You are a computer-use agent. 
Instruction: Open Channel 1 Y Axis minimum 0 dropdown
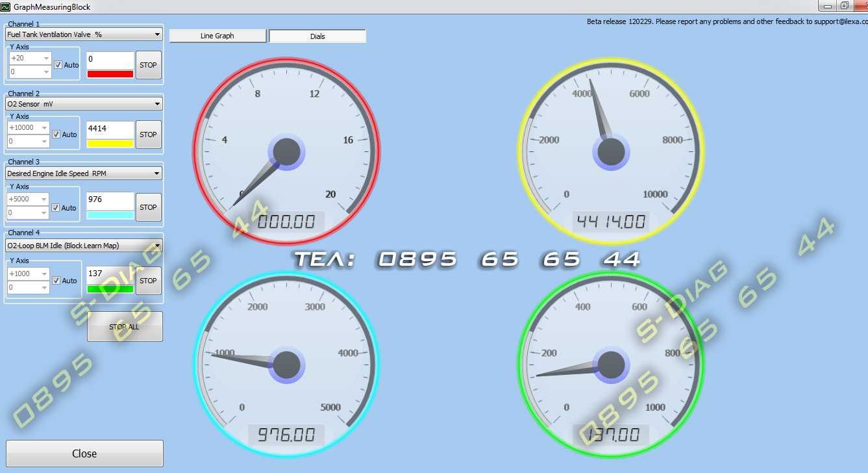point(30,71)
